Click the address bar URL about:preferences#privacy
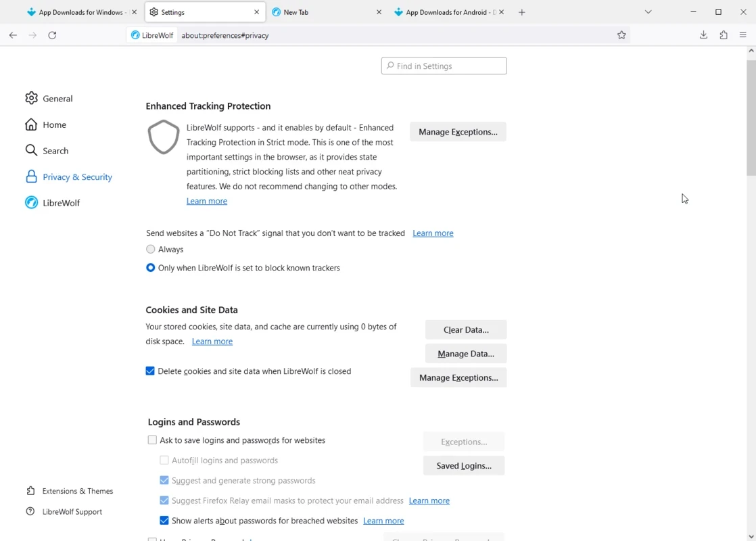The image size is (756, 541). (225, 35)
